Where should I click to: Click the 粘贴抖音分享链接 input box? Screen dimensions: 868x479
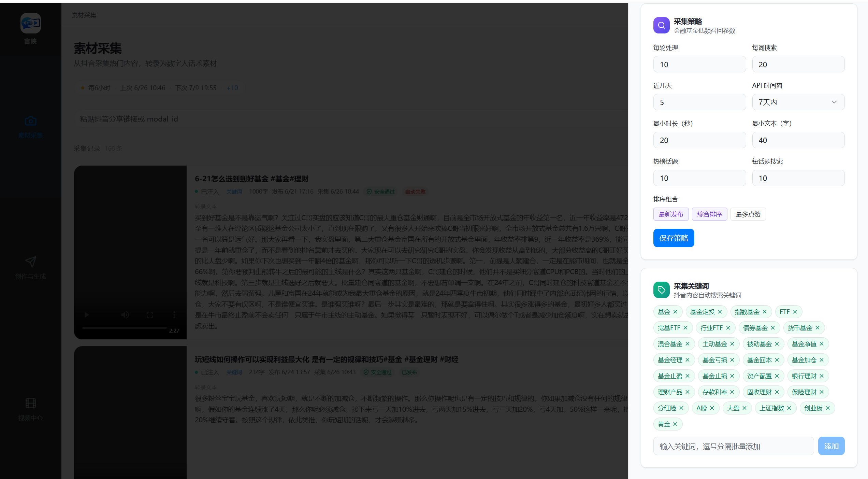(351, 119)
